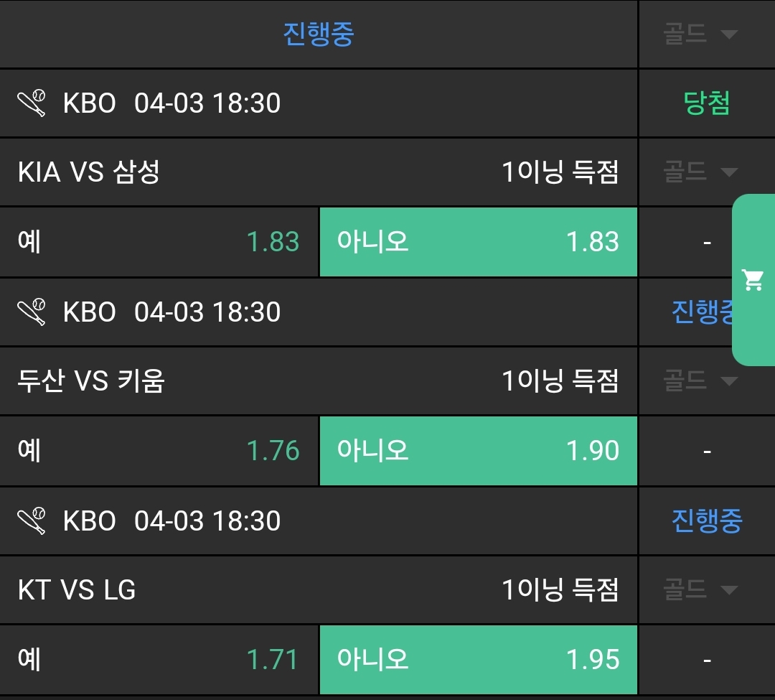This screenshot has height=700, width=775.
Task: Open the green shopping cart tab
Action: 753,279
